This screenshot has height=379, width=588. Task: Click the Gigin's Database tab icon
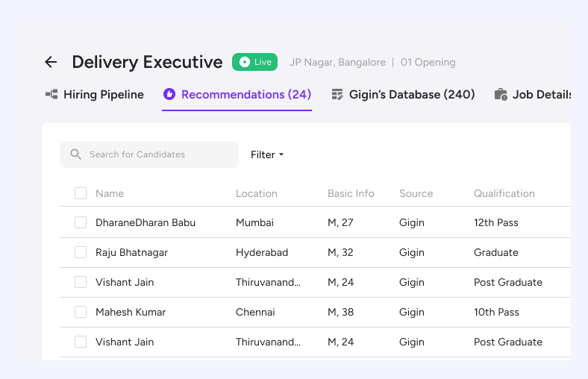337,95
